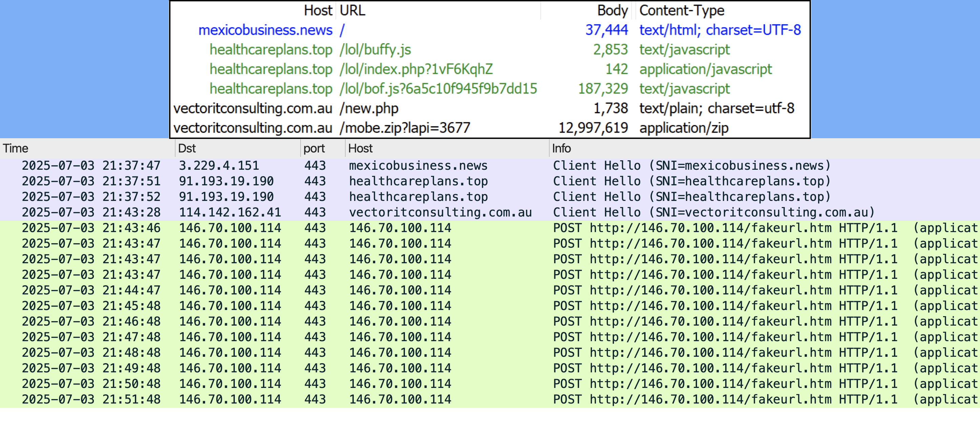Select the /lol/bof.js?6a5c10f945f9b7dd15 URL
Viewport: 980px width, 433px height.
coord(438,89)
